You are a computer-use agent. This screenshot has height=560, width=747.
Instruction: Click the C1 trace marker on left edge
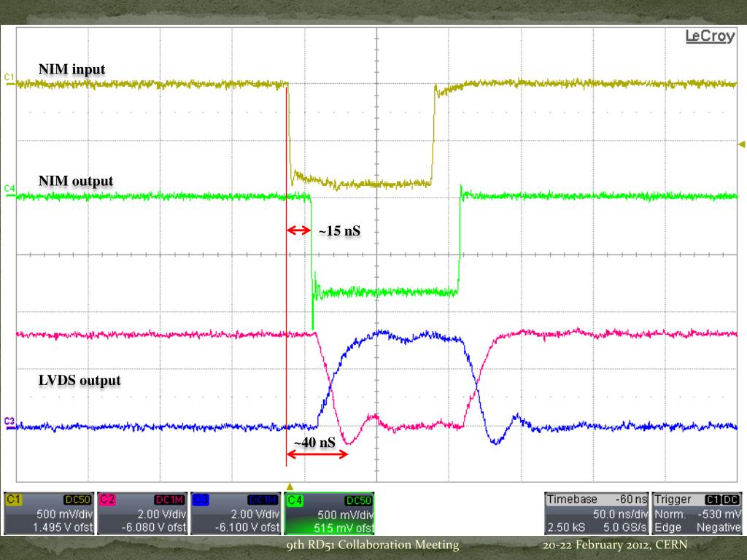coord(9,77)
